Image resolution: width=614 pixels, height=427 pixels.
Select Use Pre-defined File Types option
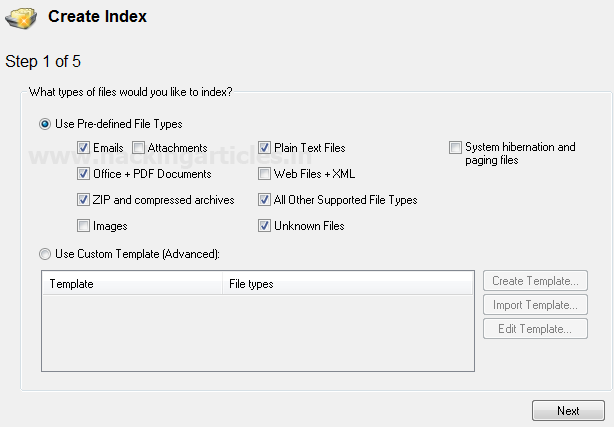click(44, 123)
